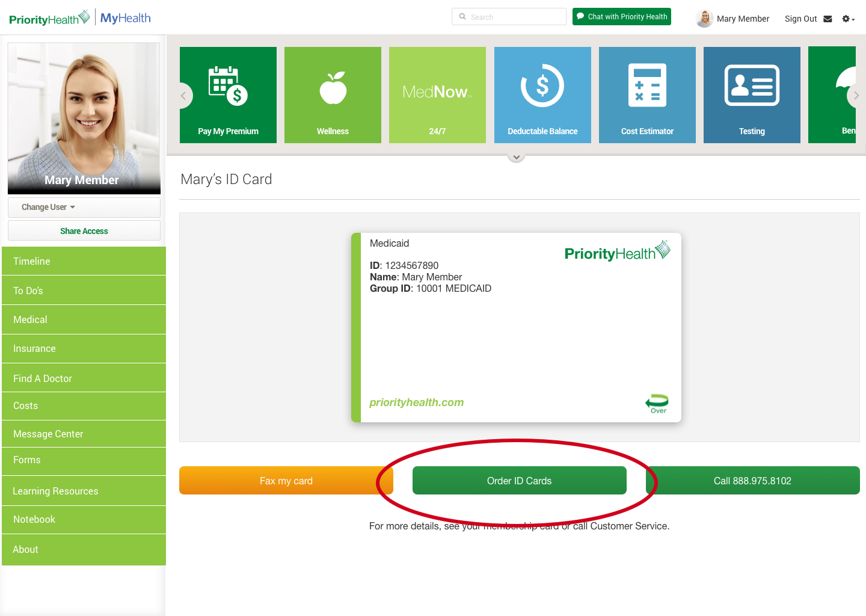This screenshot has height=616, width=866.
Task: Open Timeline in the sidebar
Action: click(x=84, y=261)
